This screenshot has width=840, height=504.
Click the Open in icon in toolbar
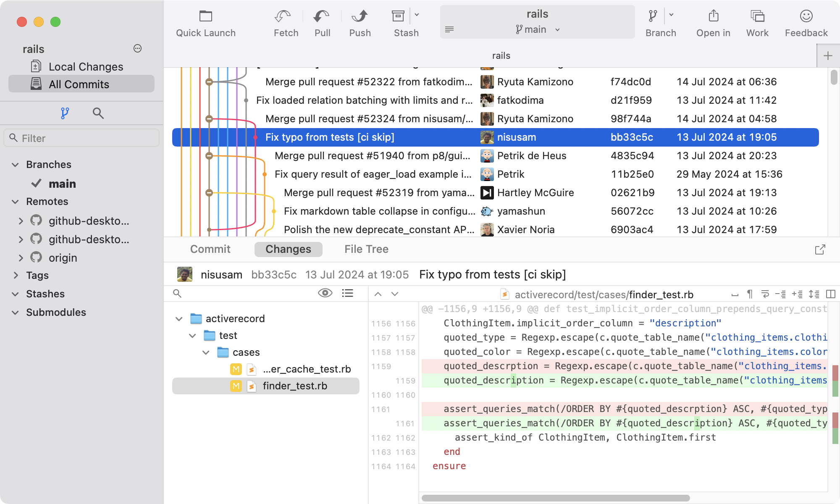[713, 16]
